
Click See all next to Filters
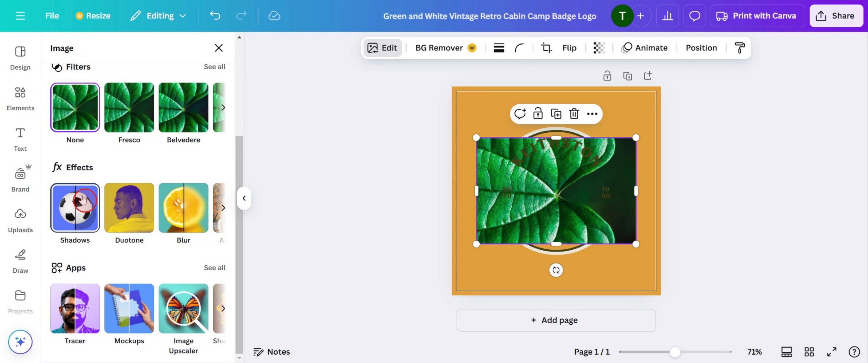coord(214,67)
